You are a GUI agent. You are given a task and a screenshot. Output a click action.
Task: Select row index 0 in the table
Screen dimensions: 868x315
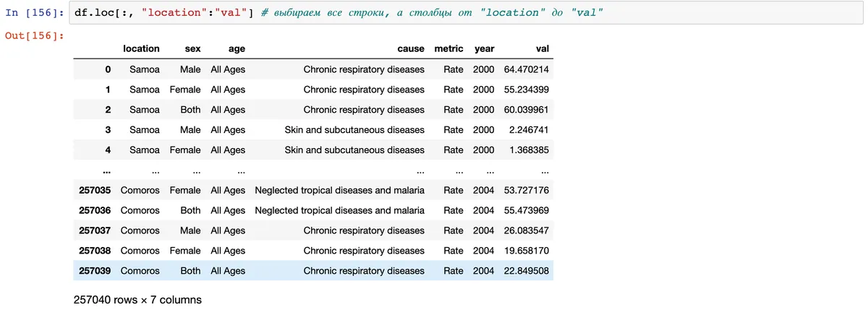pyautogui.click(x=108, y=69)
